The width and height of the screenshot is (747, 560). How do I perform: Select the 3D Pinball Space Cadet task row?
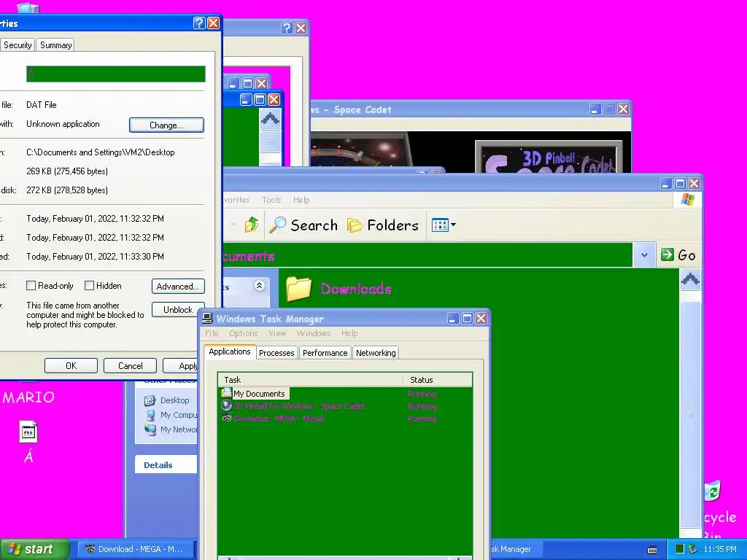tap(345, 406)
